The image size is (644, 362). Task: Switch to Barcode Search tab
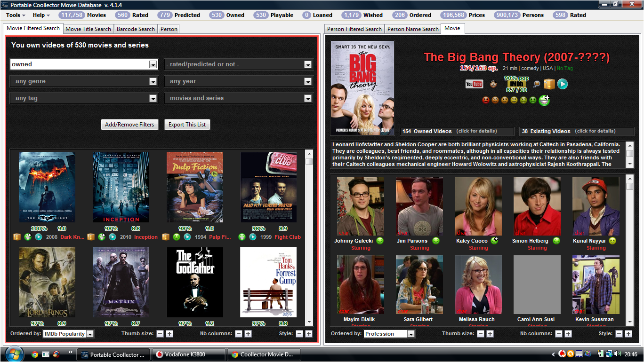coord(136,29)
